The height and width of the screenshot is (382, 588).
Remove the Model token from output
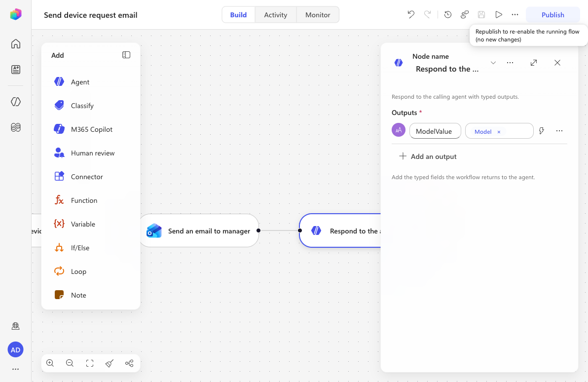tap(499, 132)
